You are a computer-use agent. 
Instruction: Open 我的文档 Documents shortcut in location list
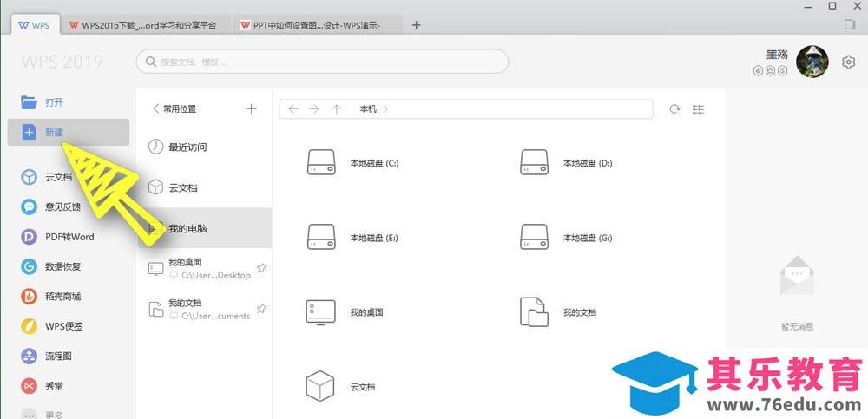coord(200,310)
